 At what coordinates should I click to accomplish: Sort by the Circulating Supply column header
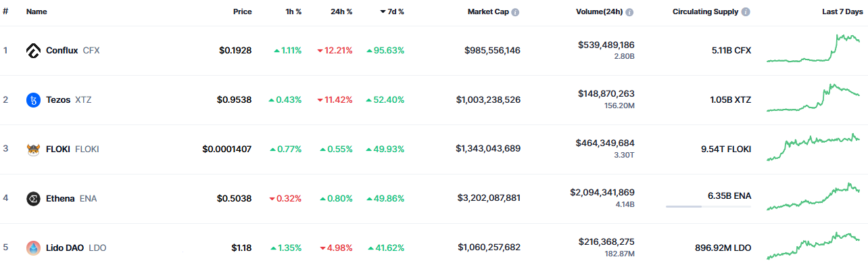pos(705,12)
